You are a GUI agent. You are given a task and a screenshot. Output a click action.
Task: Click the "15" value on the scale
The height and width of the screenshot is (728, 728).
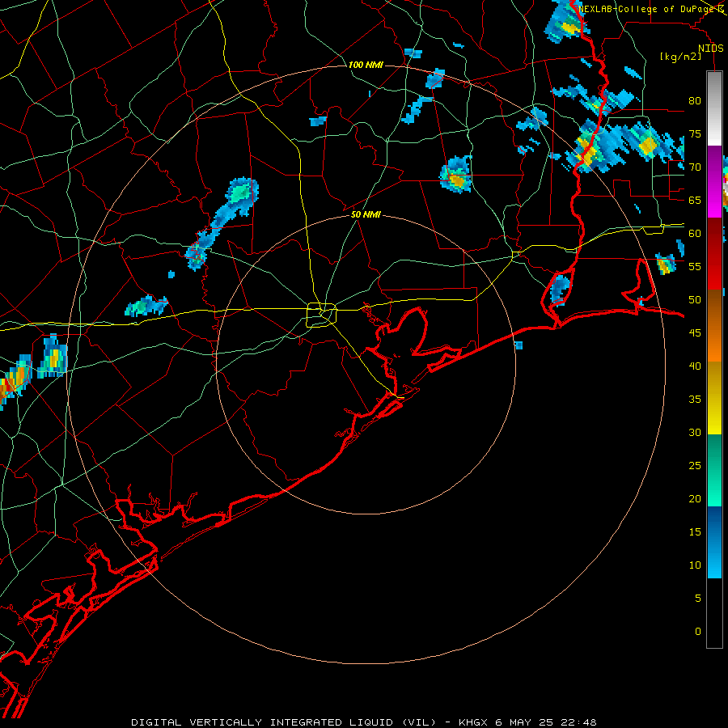[x=695, y=532]
